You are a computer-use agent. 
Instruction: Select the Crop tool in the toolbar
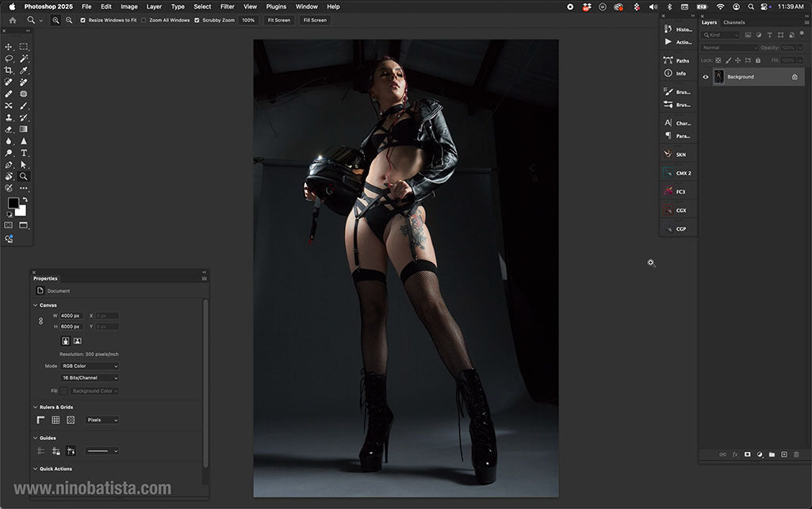(x=9, y=71)
